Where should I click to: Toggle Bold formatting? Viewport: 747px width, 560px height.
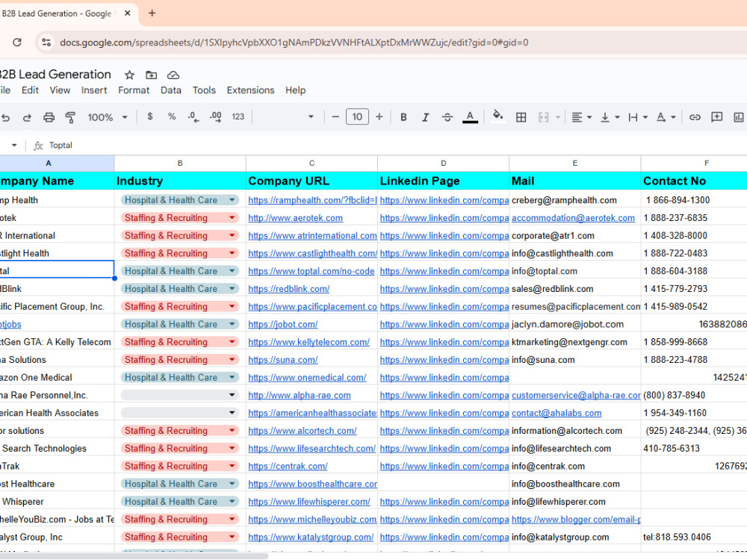pos(403,117)
